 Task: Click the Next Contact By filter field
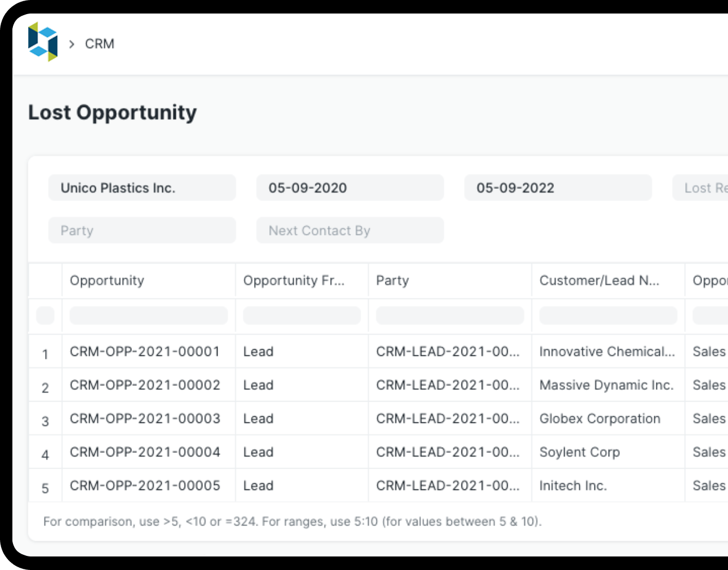pos(349,230)
